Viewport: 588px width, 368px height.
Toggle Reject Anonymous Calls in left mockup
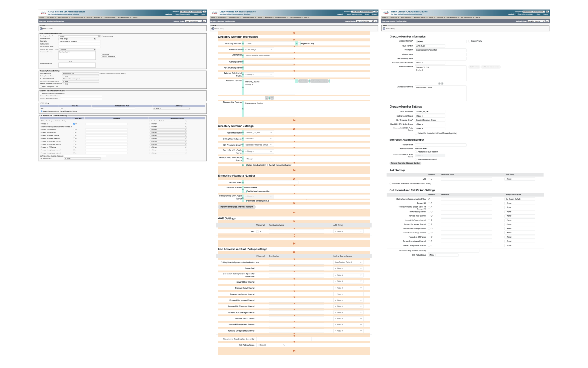[x=41, y=87]
